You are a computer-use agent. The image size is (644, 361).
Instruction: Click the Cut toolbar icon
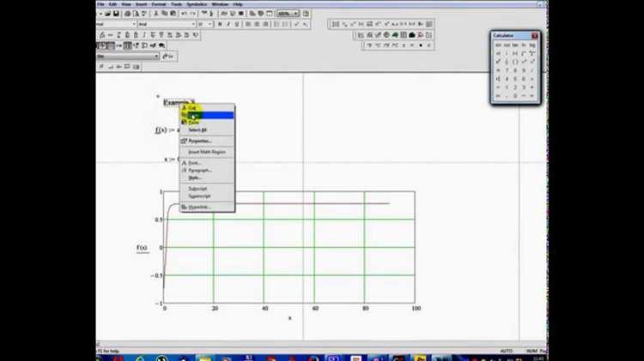point(156,14)
